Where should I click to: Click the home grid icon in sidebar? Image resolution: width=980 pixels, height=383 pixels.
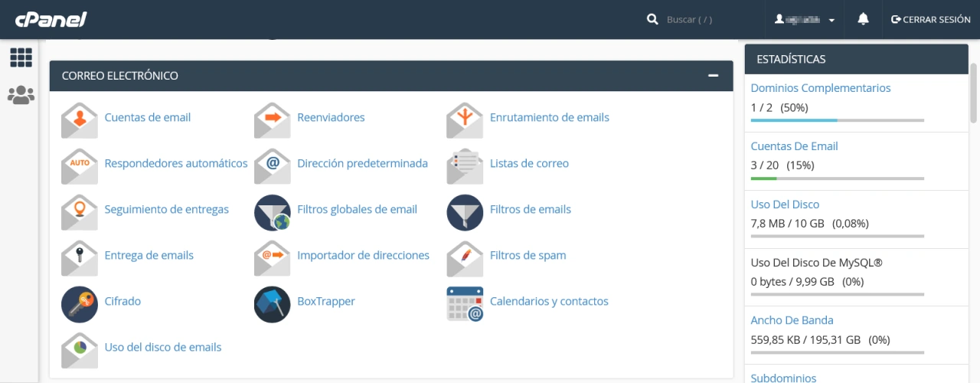click(x=21, y=57)
